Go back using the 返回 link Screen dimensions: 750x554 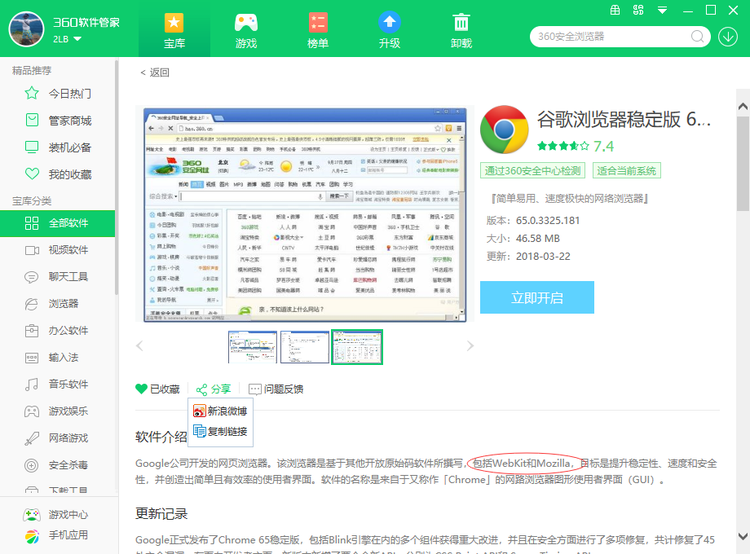(155, 72)
